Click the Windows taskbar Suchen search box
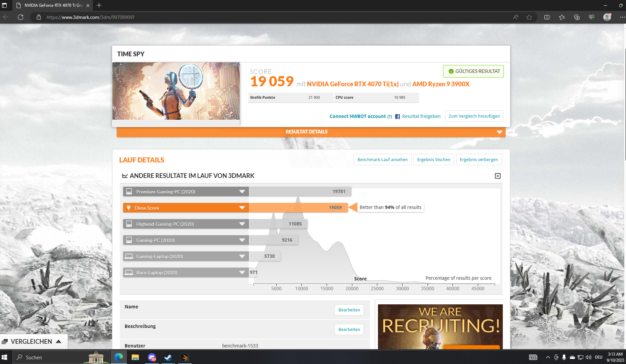The height and width of the screenshot is (364, 626). point(61,357)
